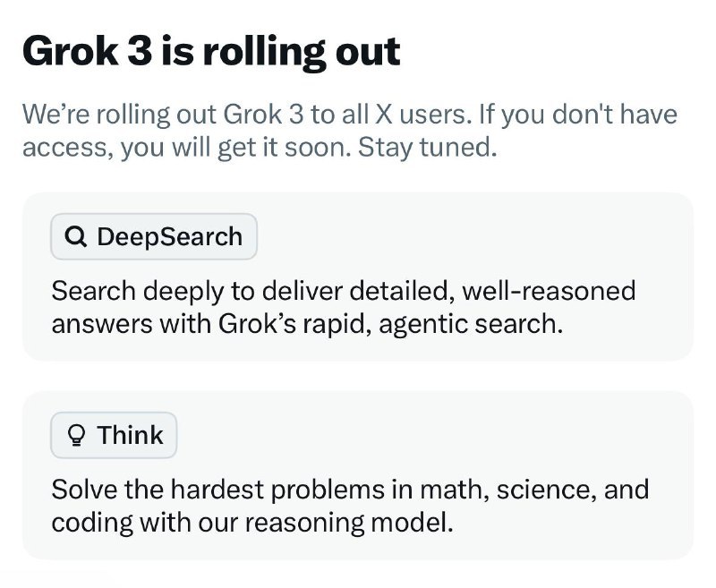Click the rollout announcement subtitle text

[x=352, y=130]
